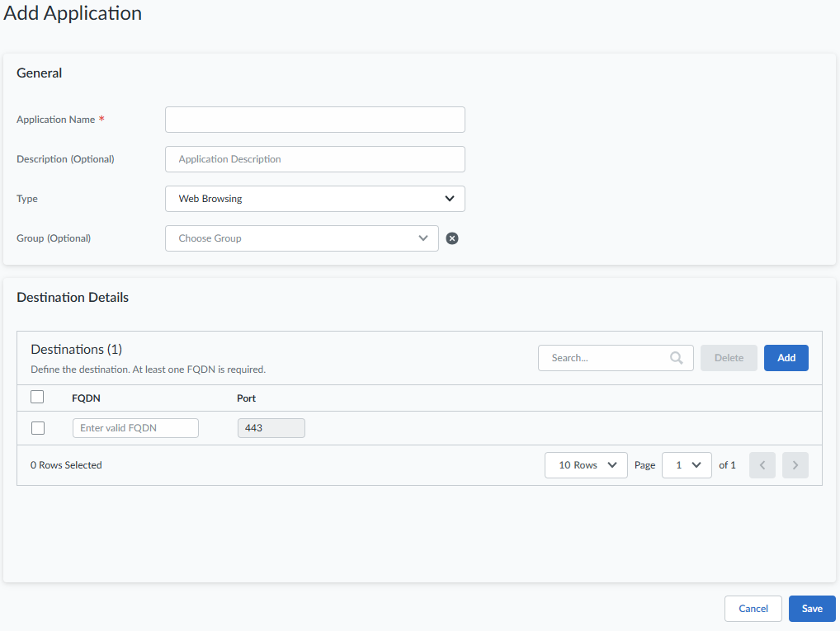Click the FQDN column header

(x=86, y=398)
